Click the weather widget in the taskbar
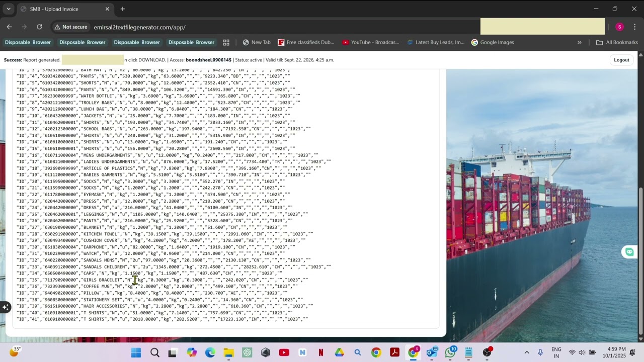This screenshot has width=644, height=362. [15, 352]
